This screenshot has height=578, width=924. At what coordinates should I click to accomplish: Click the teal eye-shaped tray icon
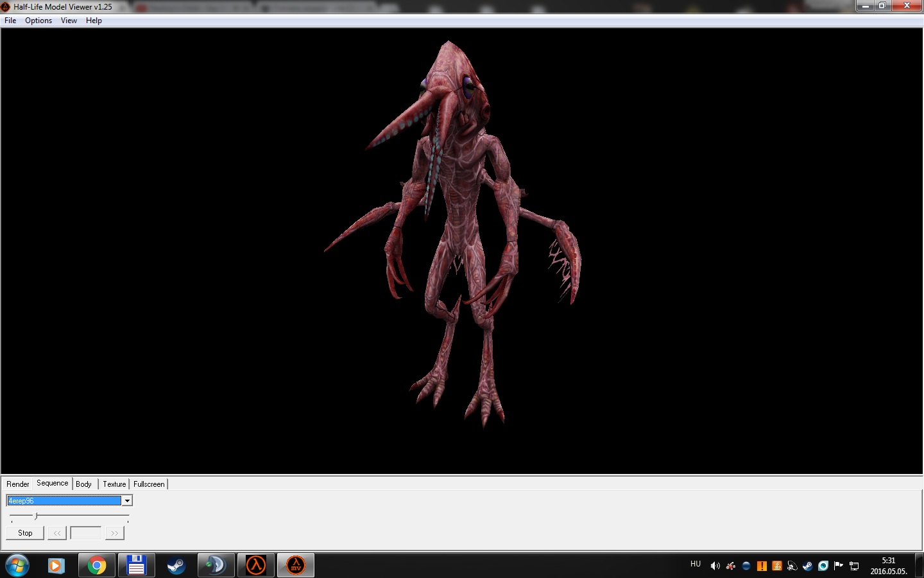click(x=823, y=566)
